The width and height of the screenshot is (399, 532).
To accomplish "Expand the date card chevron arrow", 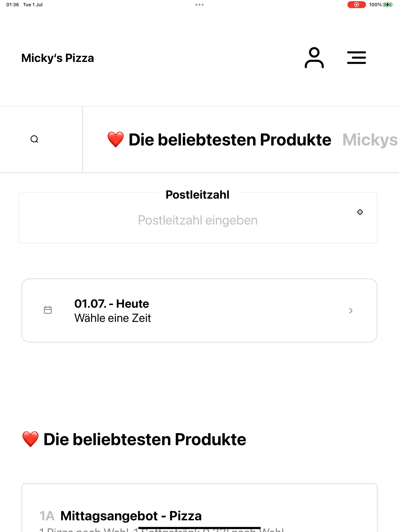I will [x=351, y=311].
